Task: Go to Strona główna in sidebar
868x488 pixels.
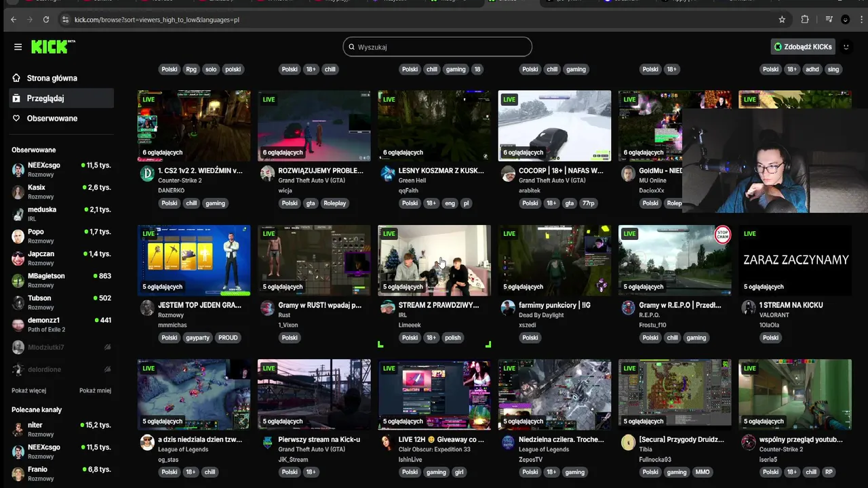Action: click(x=61, y=78)
